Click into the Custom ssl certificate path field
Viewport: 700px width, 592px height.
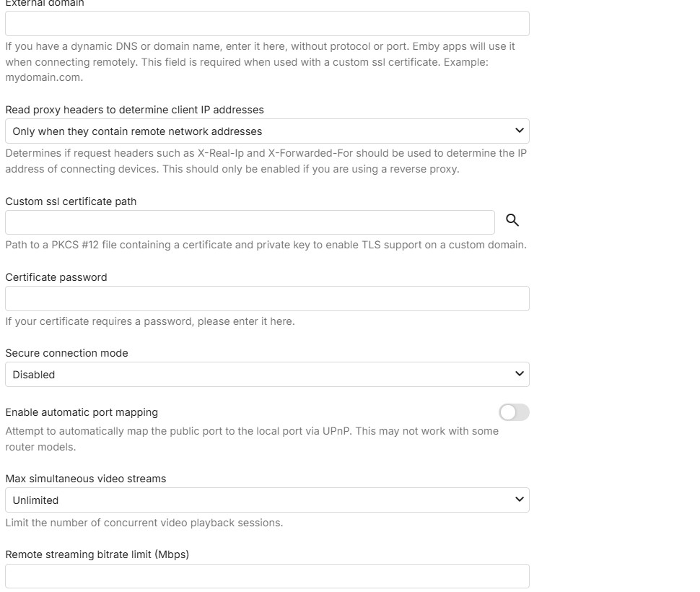tap(250, 222)
